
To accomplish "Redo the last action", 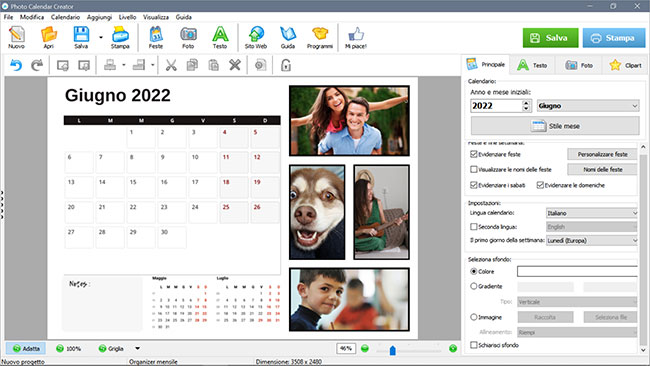I will 37,65.
